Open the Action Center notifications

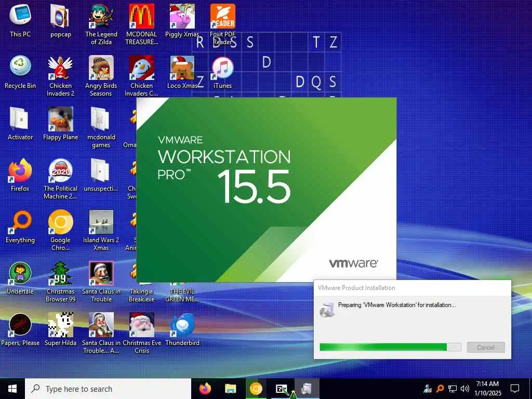(x=515, y=389)
